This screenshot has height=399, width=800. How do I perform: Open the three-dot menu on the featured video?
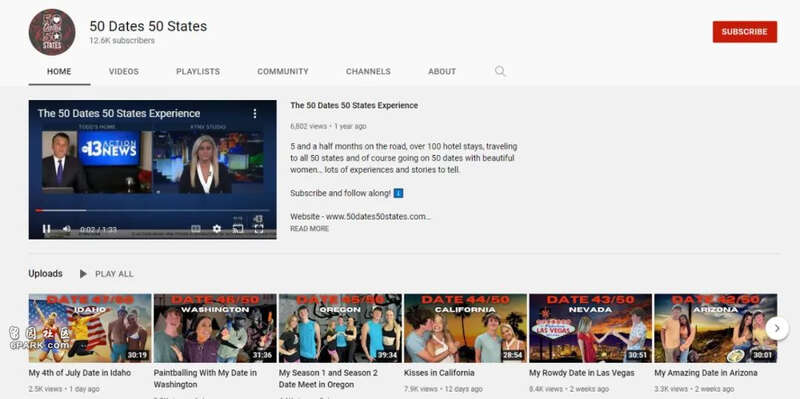[x=255, y=113]
